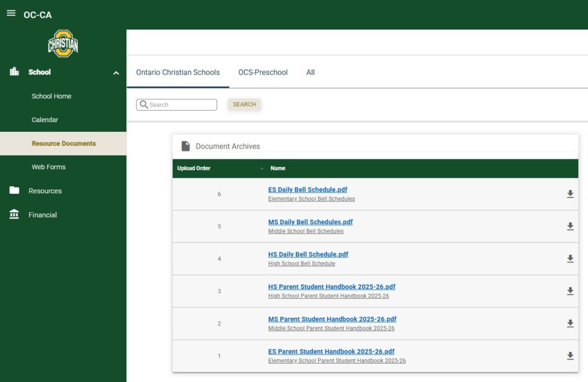Expand the Resources folder section
Viewport: 588px width, 382px height.
[45, 191]
